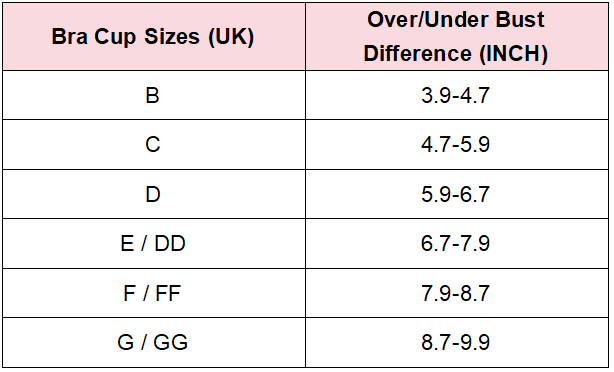
Task: Select the 'E / DD' cup size cell
Action: pyautogui.click(x=154, y=244)
